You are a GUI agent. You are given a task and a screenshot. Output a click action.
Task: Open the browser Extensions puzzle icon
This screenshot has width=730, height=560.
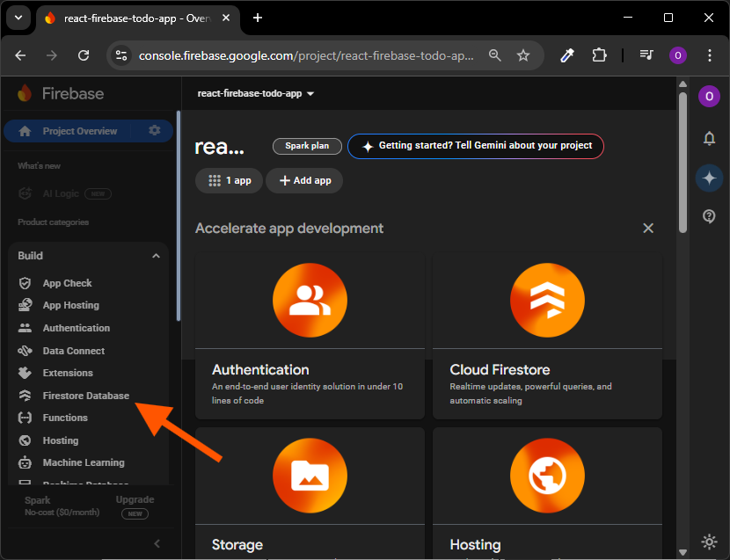pos(599,56)
